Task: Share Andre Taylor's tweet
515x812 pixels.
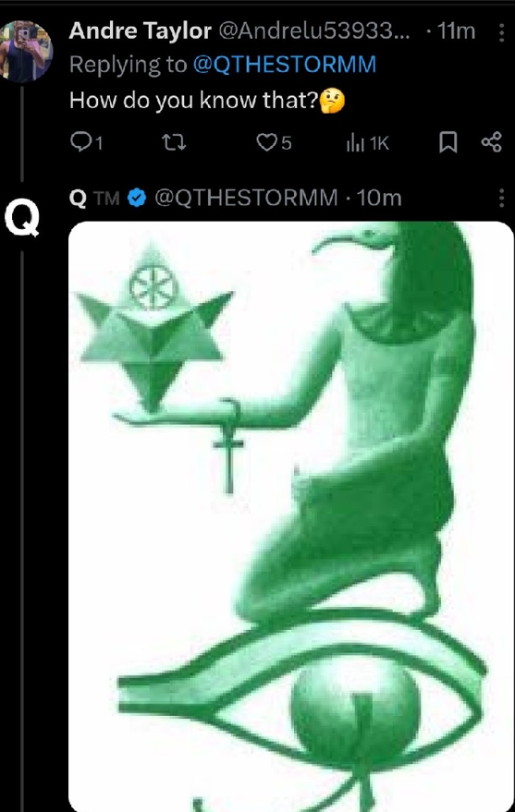Action: tap(492, 142)
